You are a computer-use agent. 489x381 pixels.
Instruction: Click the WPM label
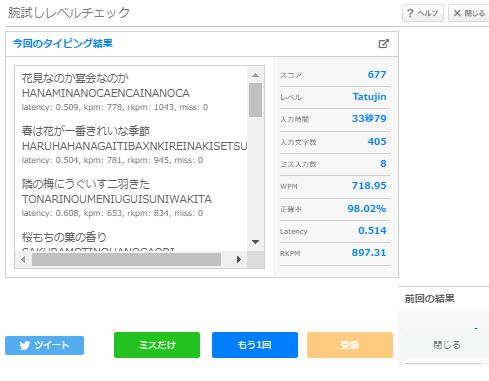tap(289, 186)
